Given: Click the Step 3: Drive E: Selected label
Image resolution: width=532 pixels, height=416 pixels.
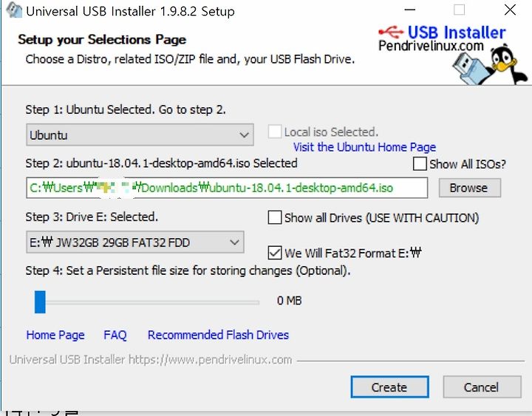Looking at the screenshot, I should pos(92,216).
